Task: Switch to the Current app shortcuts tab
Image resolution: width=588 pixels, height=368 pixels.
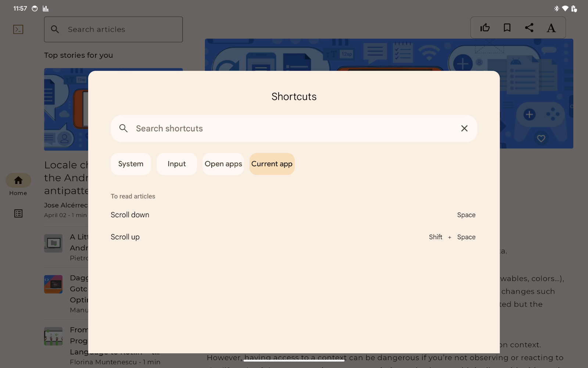Action: pos(272,164)
